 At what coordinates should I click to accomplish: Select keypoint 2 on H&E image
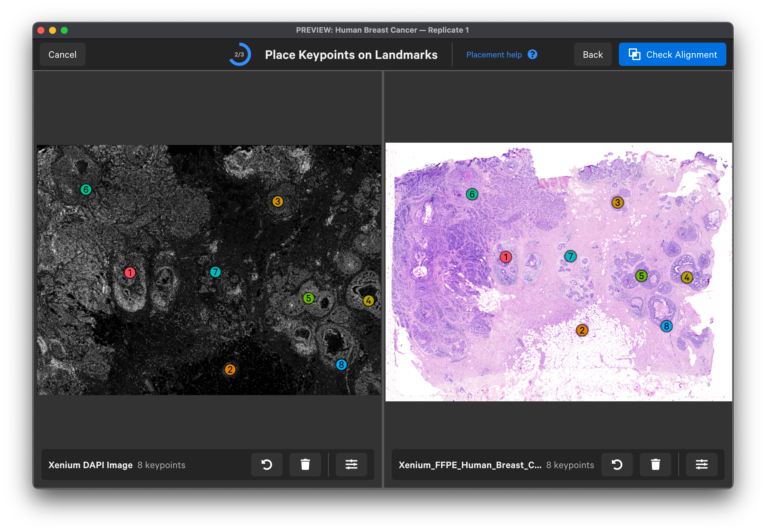(x=582, y=330)
